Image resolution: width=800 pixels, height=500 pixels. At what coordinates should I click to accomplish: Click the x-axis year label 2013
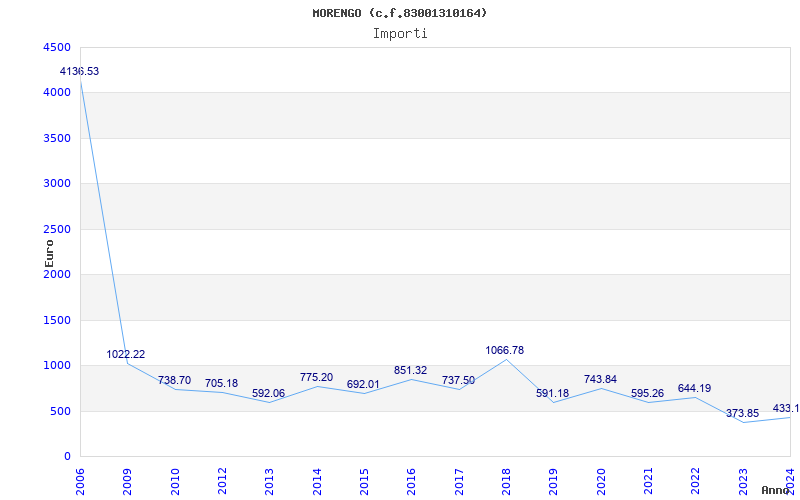270,481
